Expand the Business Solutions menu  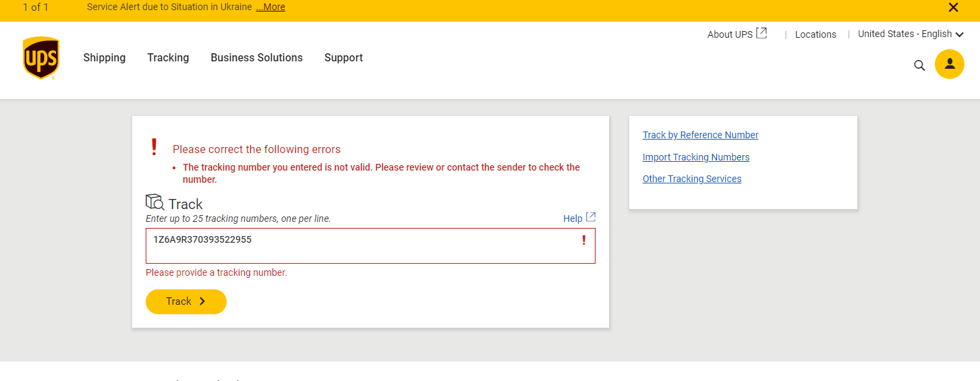256,58
